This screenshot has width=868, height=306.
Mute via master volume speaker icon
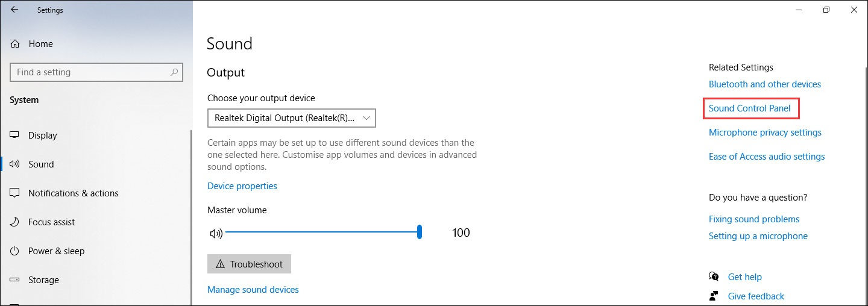click(215, 233)
